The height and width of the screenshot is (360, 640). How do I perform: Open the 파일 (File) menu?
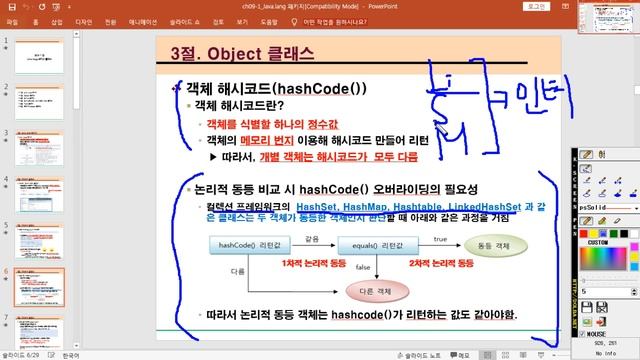[12, 22]
